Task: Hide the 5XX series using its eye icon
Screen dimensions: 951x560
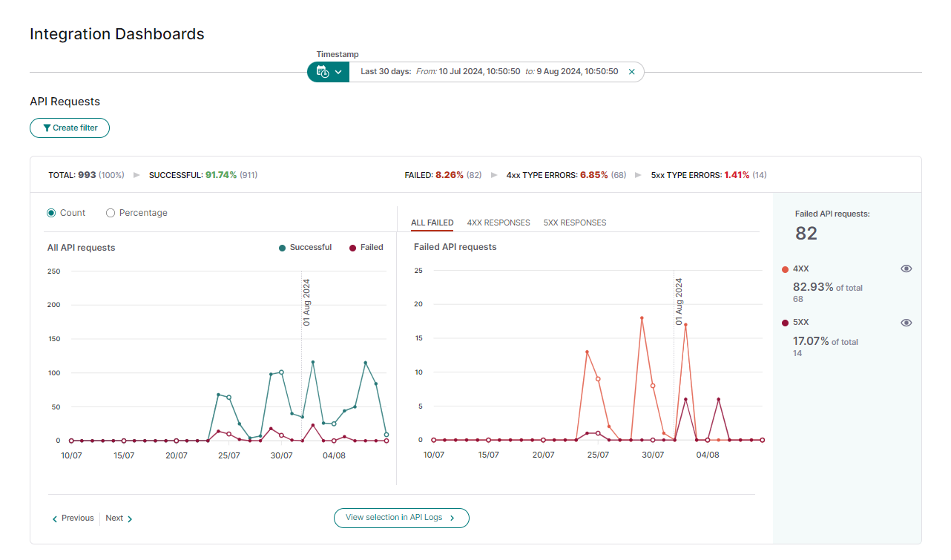Action: point(906,322)
